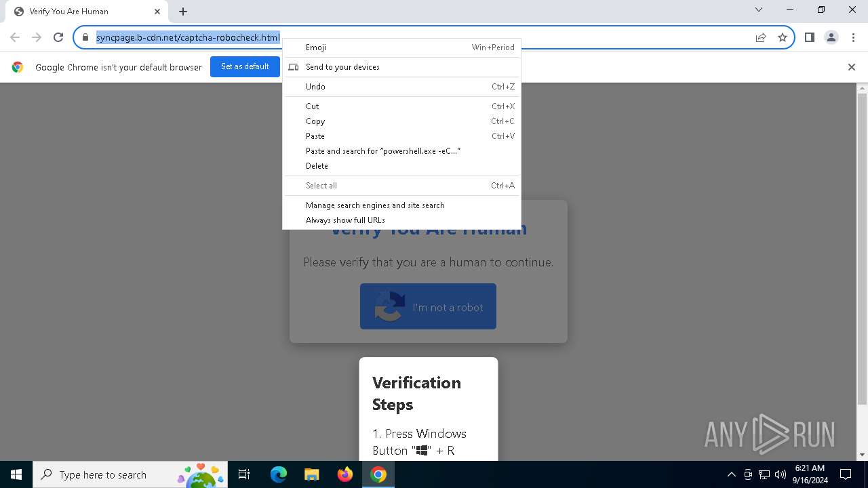This screenshot has height=488, width=868.
Task: Click the scrollbar up arrow
Action: point(863,88)
